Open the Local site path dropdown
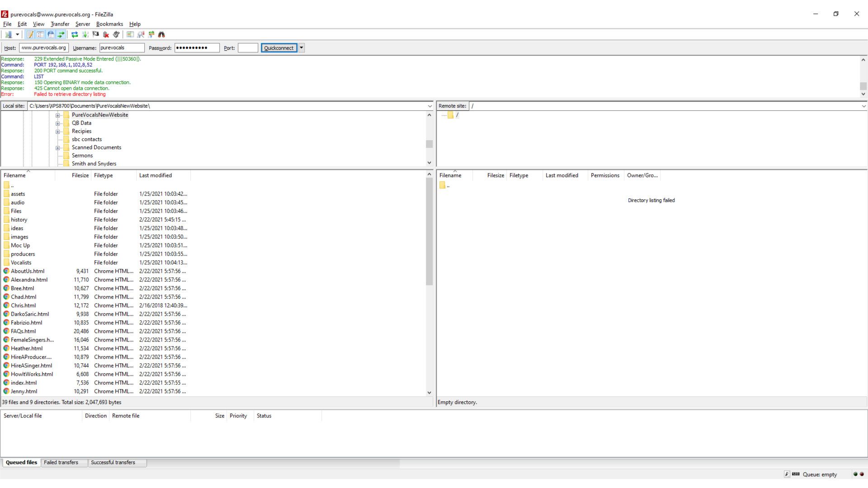 tap(430, 106)
